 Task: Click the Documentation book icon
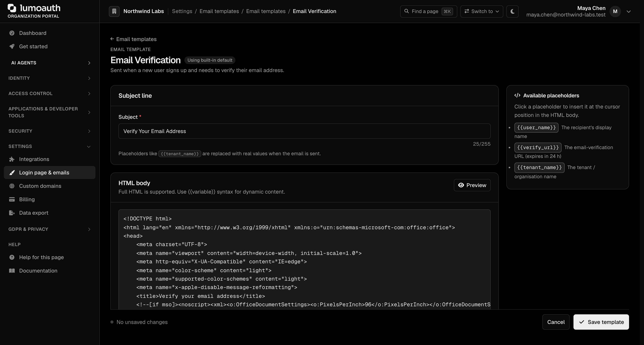12,271
